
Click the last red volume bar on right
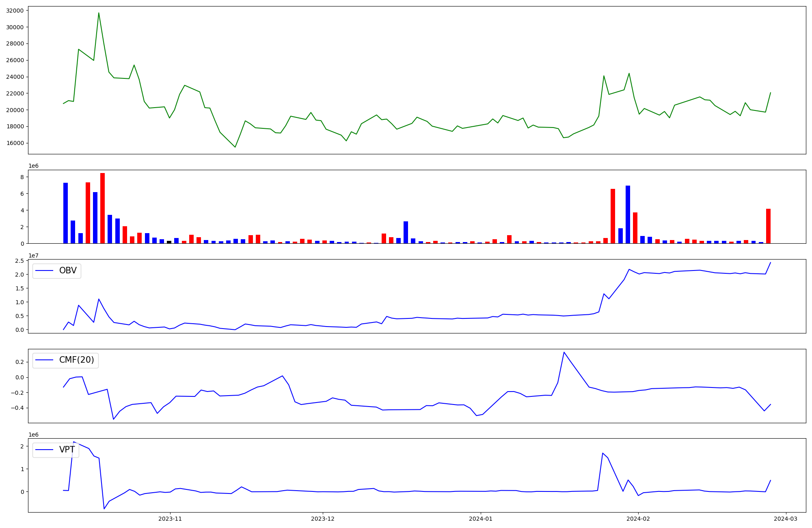click(768, 226)
